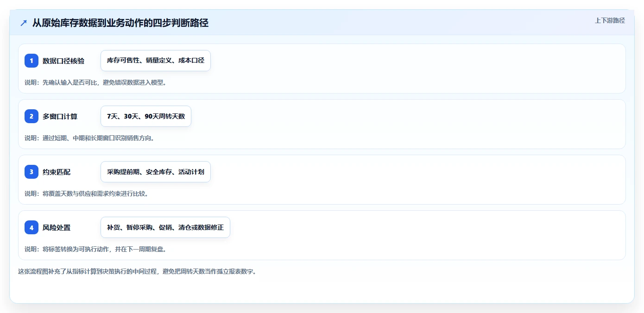The width and height of the screenshot is (644, 313).
Task: Select the 库存可售性、销量定义、成本口径 chip
Action: coord(156,61)
